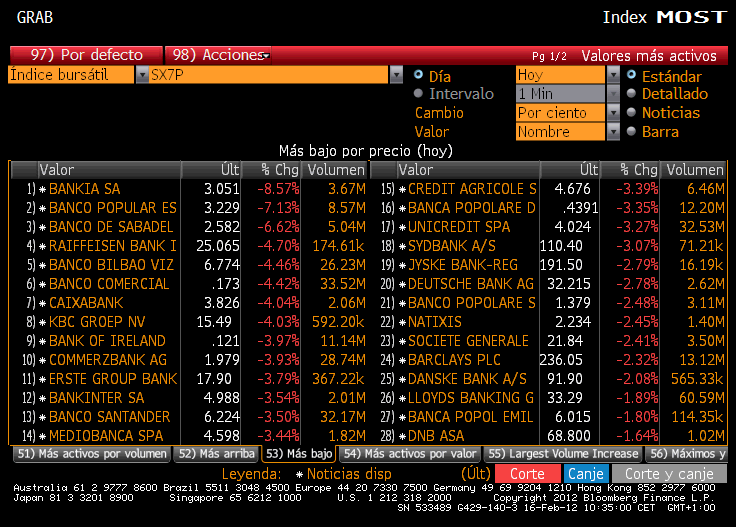Open the 56) Máximos tab

pos(687,454)
